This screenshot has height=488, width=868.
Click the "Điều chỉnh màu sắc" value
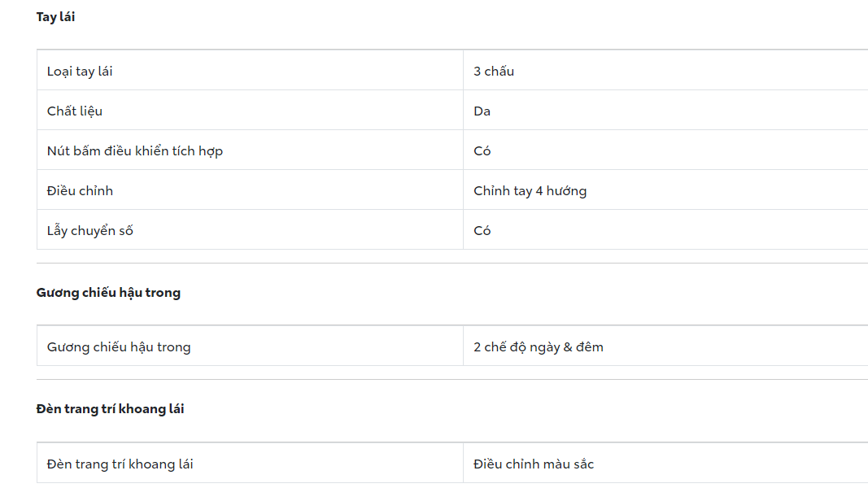click(534, 464)
